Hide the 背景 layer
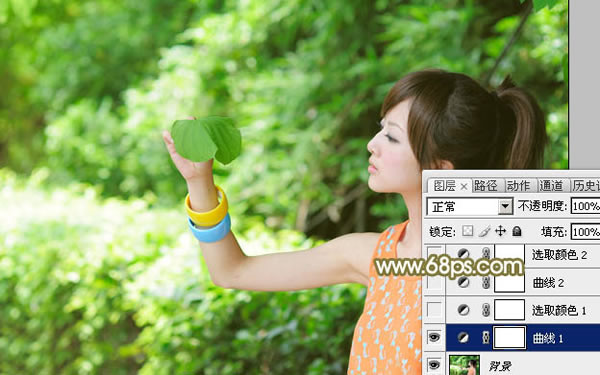This screenshot has width=600, height=375. point(434,365)
